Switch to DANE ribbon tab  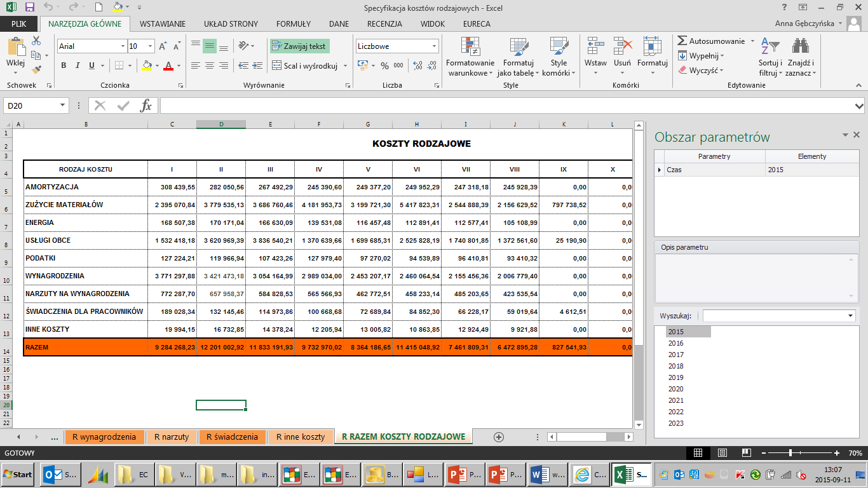click(x=339, y=24)
